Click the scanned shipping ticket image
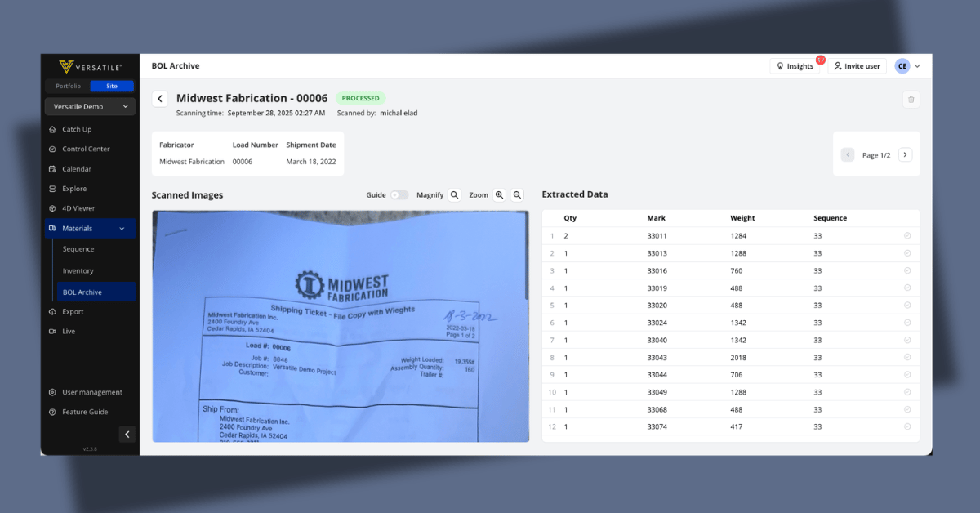The image size is (980, 513). point(340,326)
